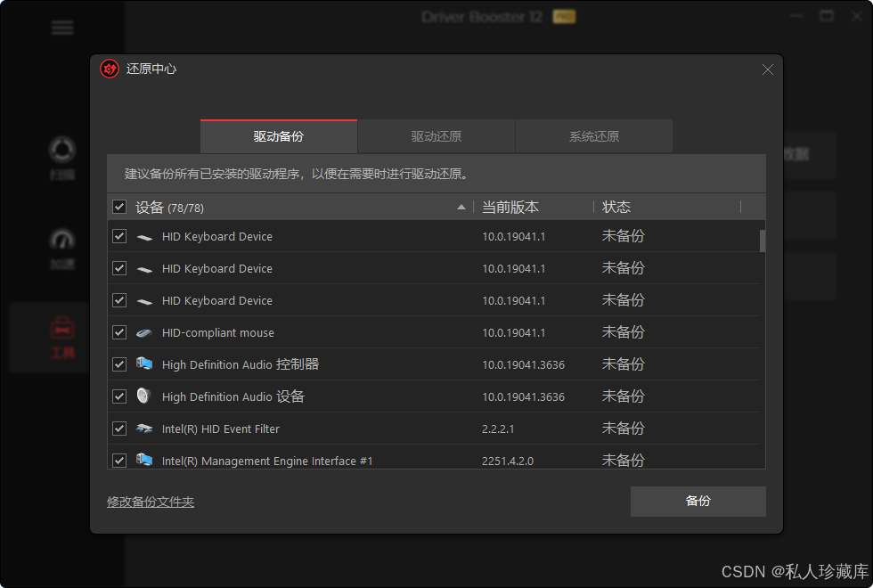This screenshot has height=588, width=873.
Task: Select the Intel(R) HID Event Filter name
Action: point(221,429)
